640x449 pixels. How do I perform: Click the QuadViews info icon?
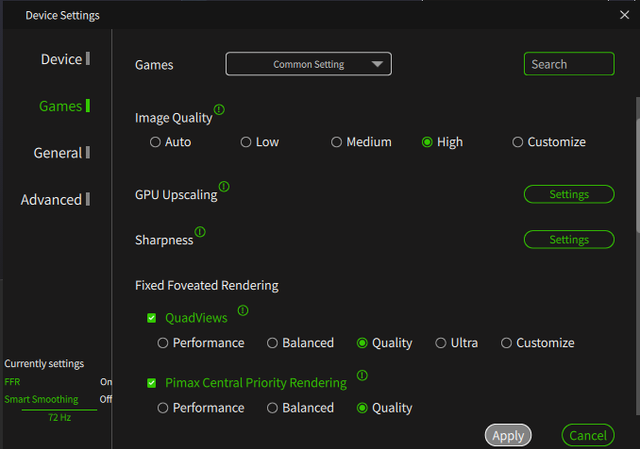243,310
